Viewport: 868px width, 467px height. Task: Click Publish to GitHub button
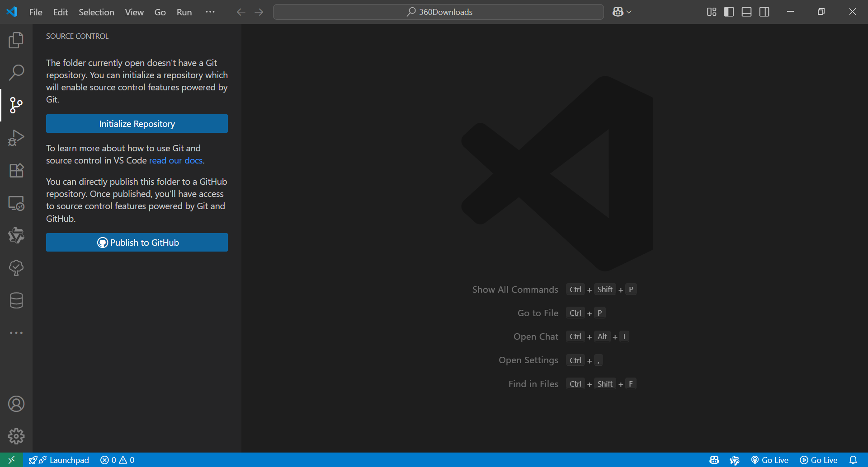(x=137, y=243)
